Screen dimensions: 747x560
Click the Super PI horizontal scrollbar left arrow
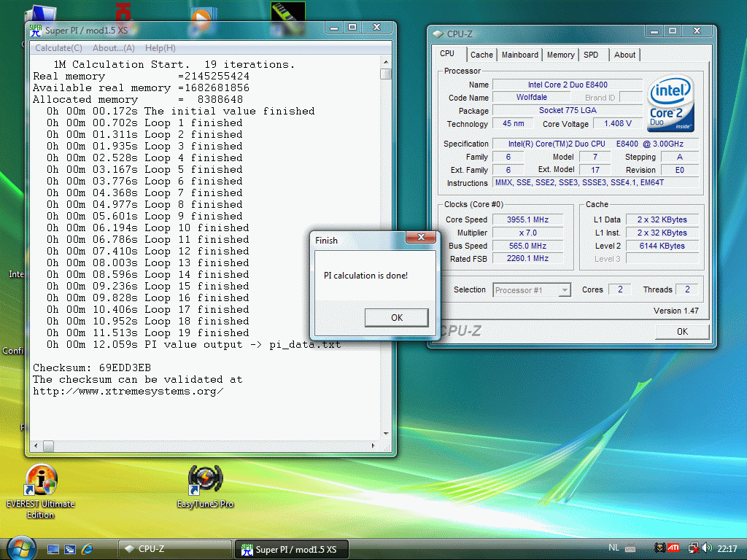point(36,446)
